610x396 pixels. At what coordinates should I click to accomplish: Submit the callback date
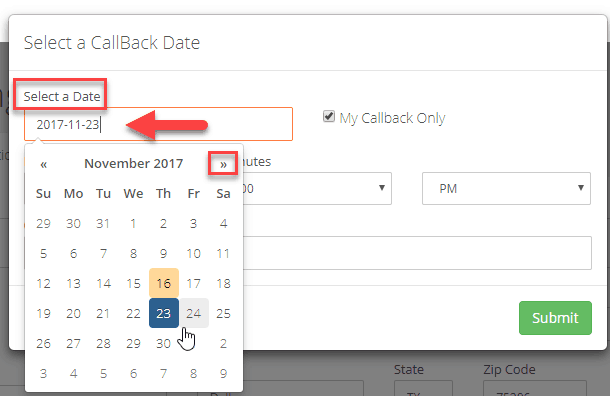coord(555,318)
